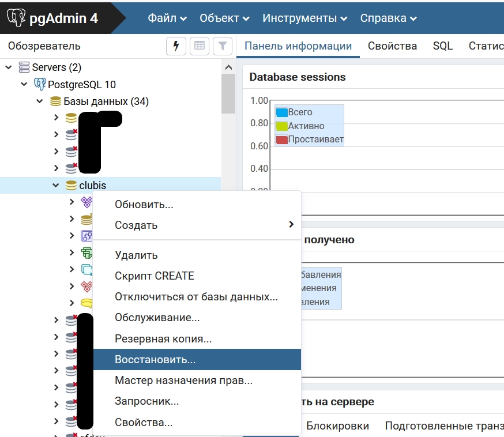Expand node beside green Extensions icon
Screen dimensions: 504x437
pos(72,253)
